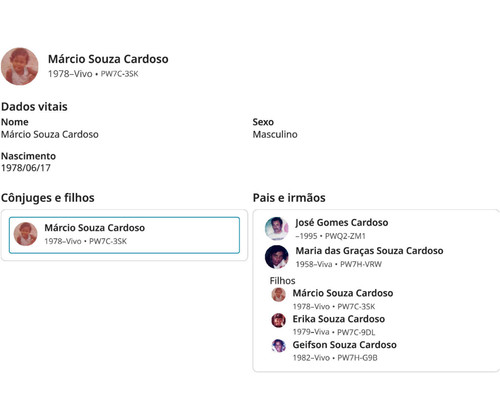
Task: Open the Márcio Souza Cardoso header name
Action: coord(108,59)
